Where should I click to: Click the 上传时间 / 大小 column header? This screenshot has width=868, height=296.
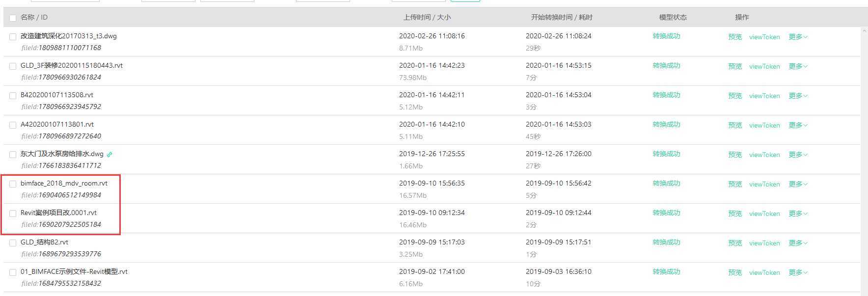(x=427, y=17)
